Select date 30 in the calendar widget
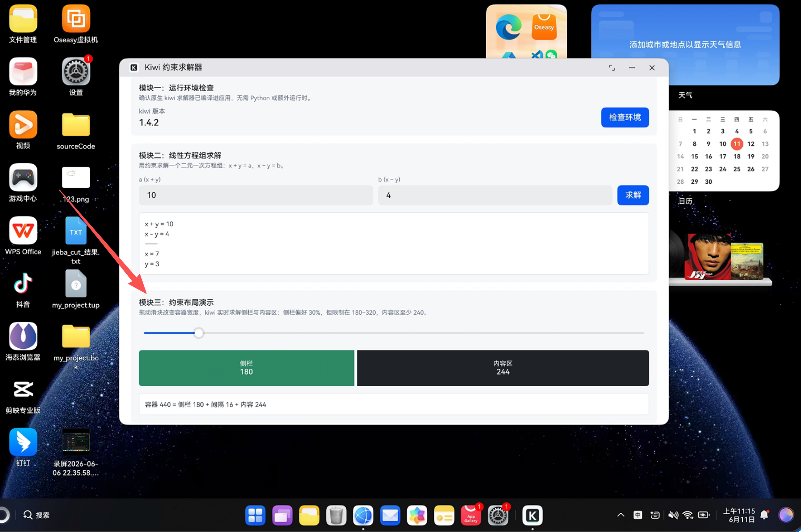 709,181
